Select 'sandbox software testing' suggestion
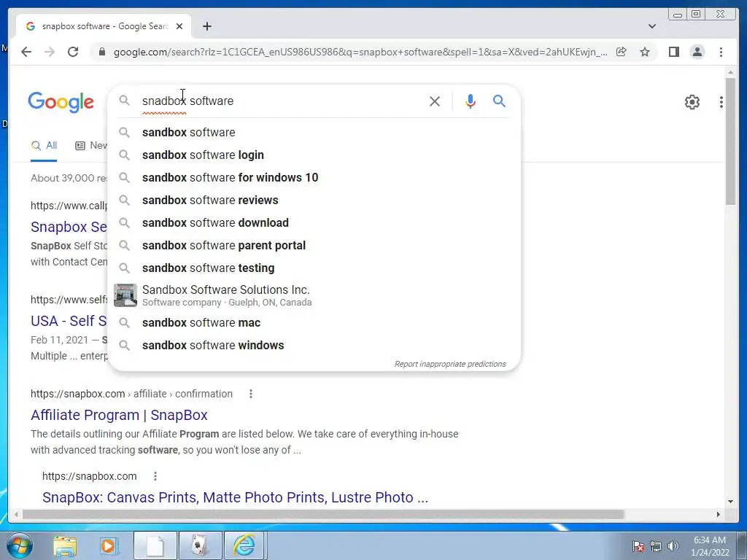 (x=314, y=268)
